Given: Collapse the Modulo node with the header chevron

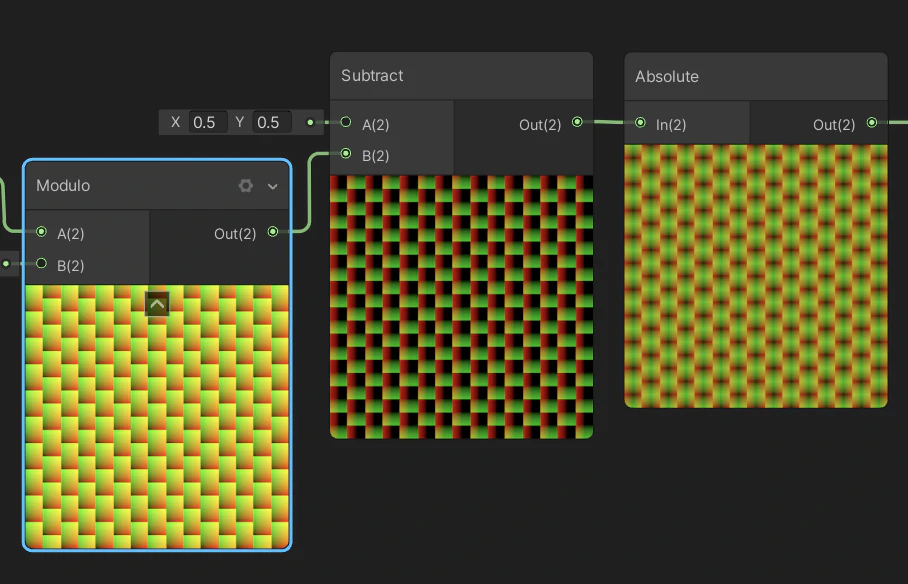Looking at the screenshot, I should coord(272,186).
